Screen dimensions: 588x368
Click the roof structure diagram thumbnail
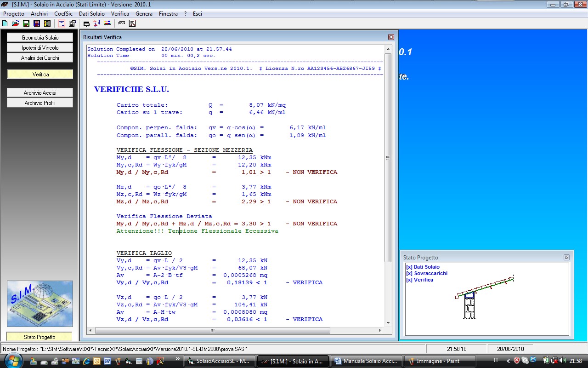point(484,297)
